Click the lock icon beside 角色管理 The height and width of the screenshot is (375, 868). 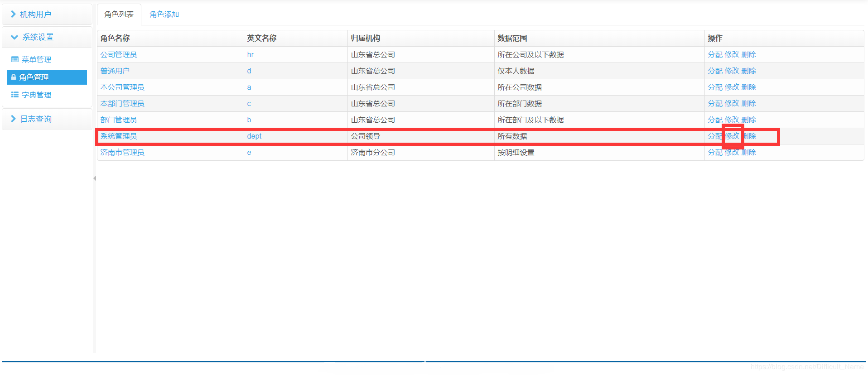tap(14, 77)
